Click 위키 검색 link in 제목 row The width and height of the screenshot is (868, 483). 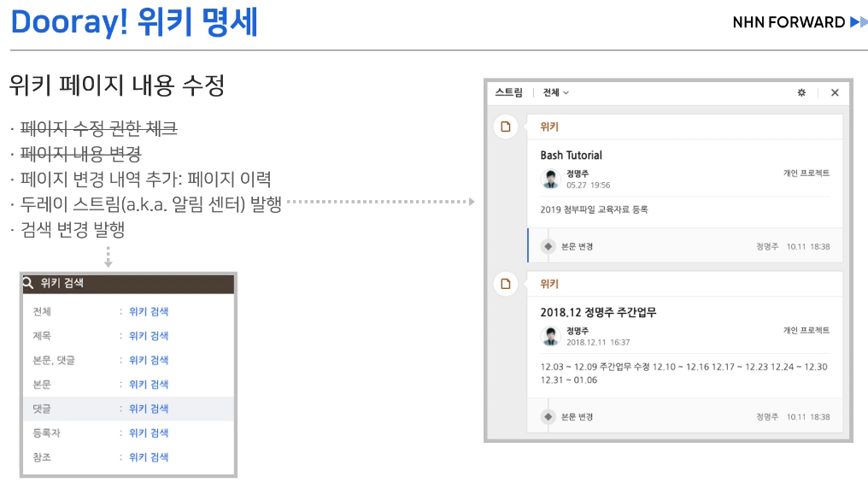coord(149,336)
